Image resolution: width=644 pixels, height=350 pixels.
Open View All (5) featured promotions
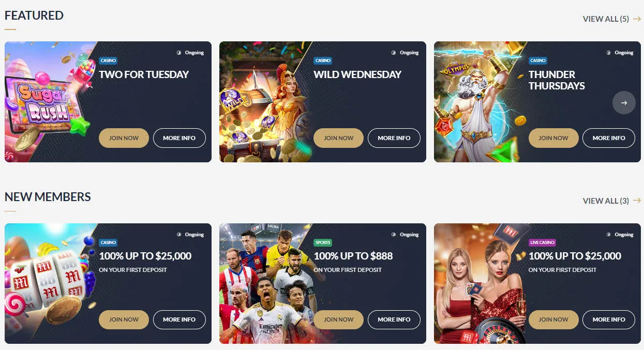[x=606, y=19]
